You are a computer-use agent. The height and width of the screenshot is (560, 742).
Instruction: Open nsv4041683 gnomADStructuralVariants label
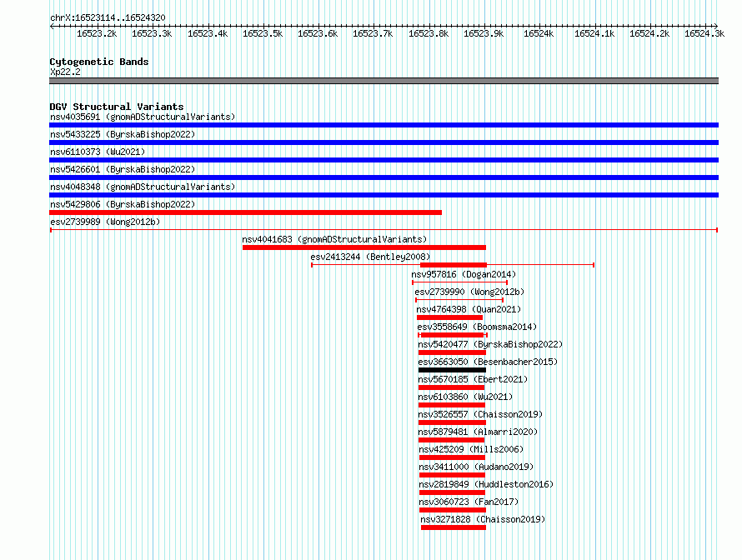(x=334, y=239)
